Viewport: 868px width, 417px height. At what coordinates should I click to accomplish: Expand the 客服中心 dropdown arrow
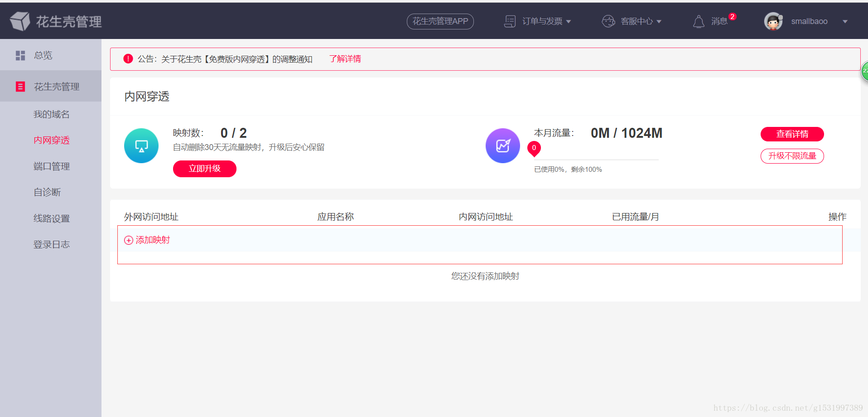pos(659,22)
